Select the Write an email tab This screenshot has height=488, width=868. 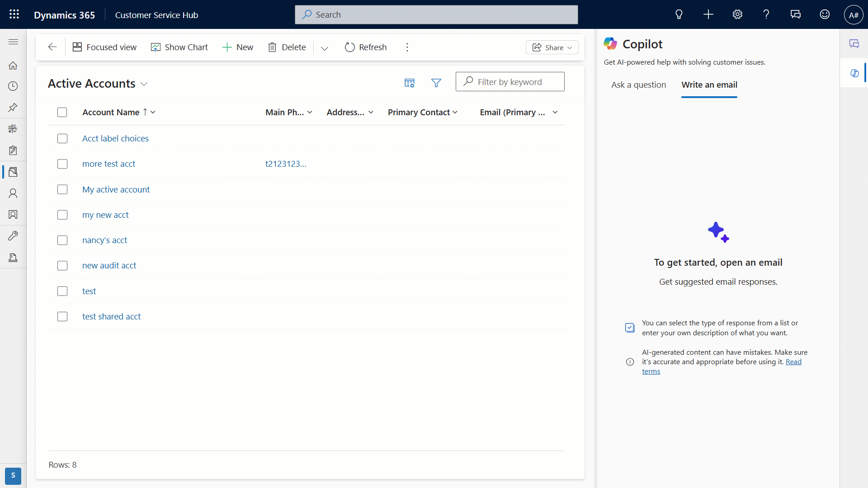tap(709, 85)
